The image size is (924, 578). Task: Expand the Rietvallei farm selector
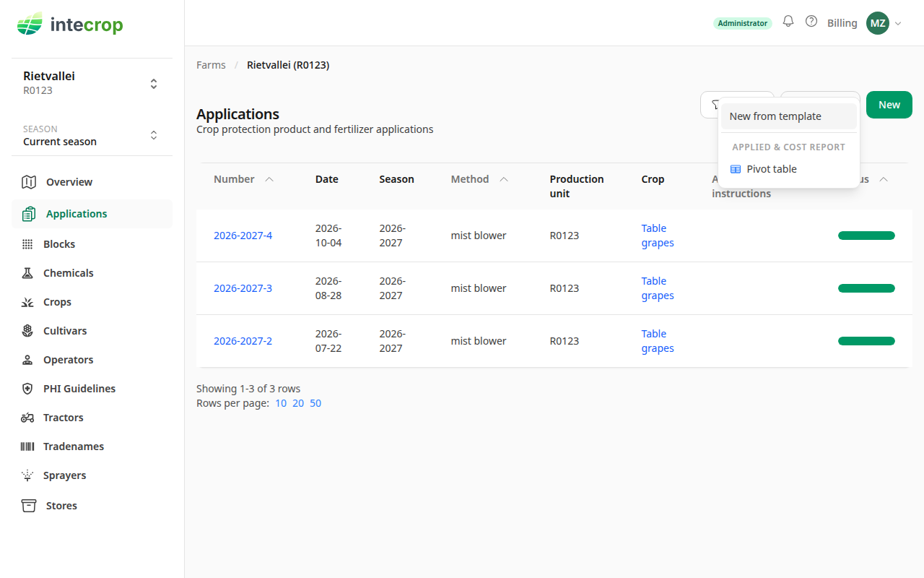coord(92,83)
